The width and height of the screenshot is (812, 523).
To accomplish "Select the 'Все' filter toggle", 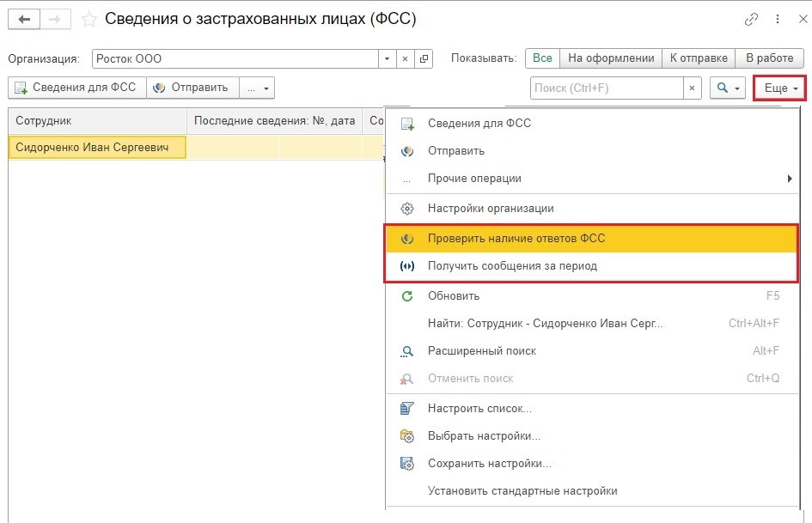I will click(542, 58).
